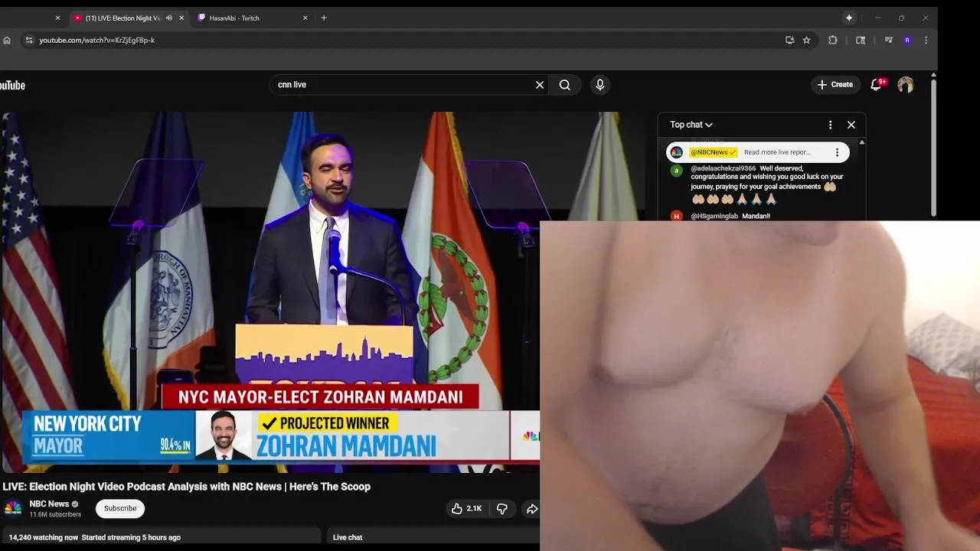Image resolution: width=980 pixels, height=551 pixels.
Task: Dislike the video
Action: [x=502, y=508]
